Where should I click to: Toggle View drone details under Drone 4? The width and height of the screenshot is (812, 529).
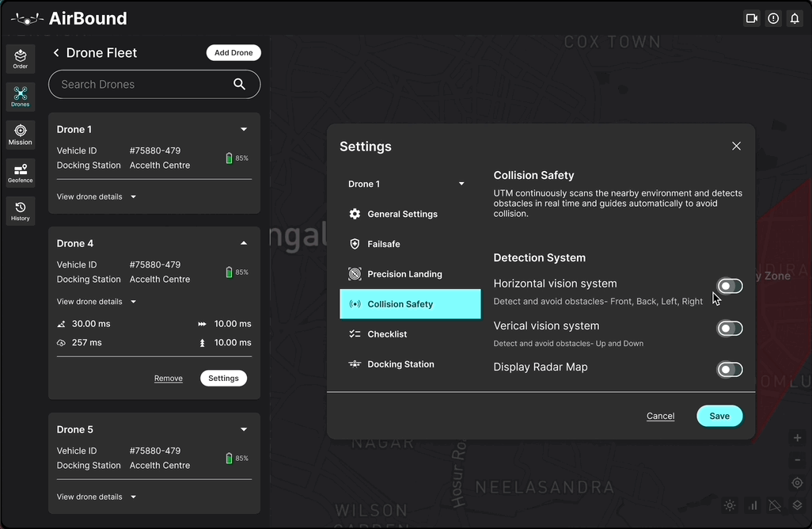coord(97,302)
